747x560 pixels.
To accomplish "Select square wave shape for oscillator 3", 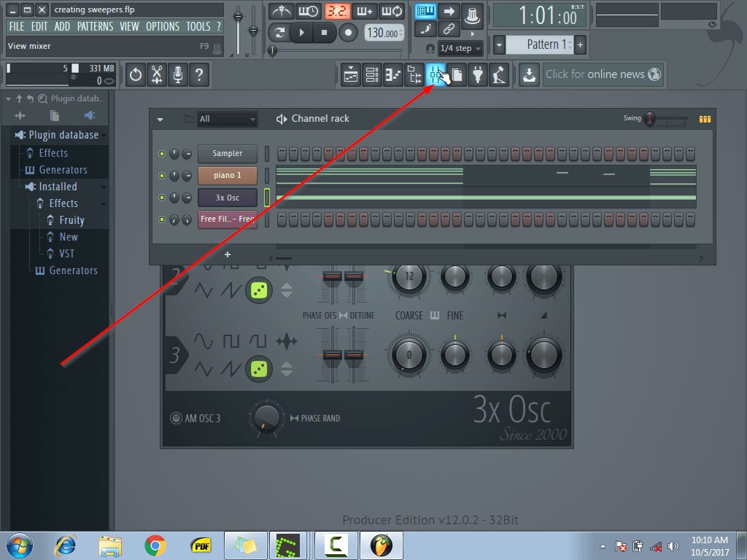I will (231, 341).
